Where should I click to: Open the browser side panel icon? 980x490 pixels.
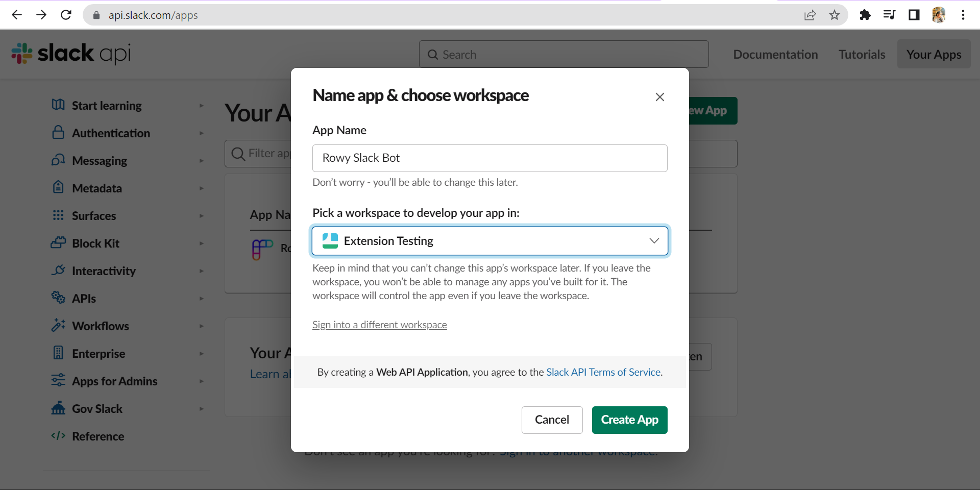[914, 15]
